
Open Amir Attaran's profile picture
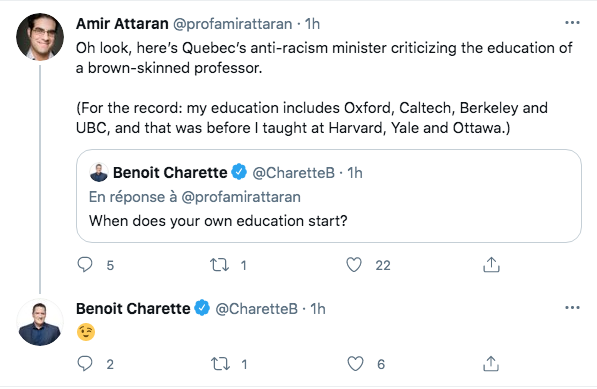[40, 37]
